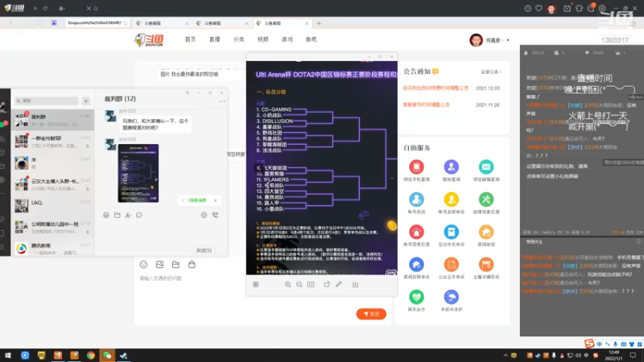Open the guild appeal service (orange document icon)
The height and width of the screenshot is (362, 644).
pyautogui.click(x=451, y=265)
